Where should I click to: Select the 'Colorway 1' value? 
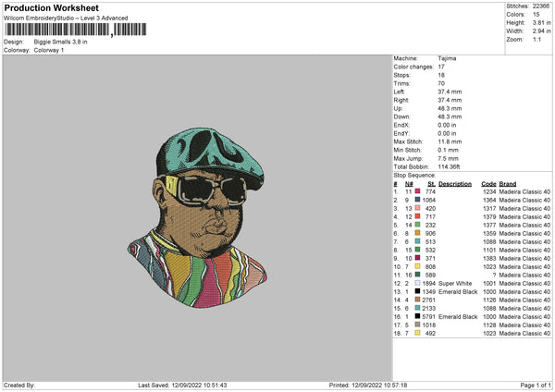pyautogui.click(x=49, y=50)
